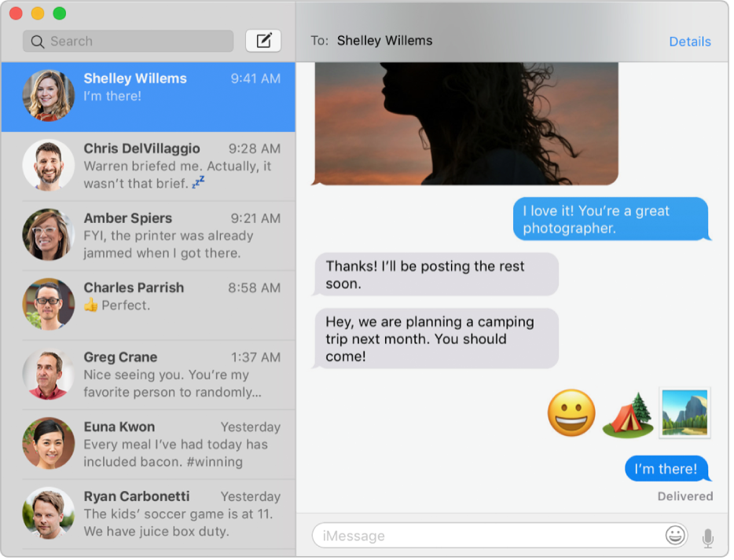Click the 9:41 AM timestamp
This screenshot has width=734, height=560.
255,79
